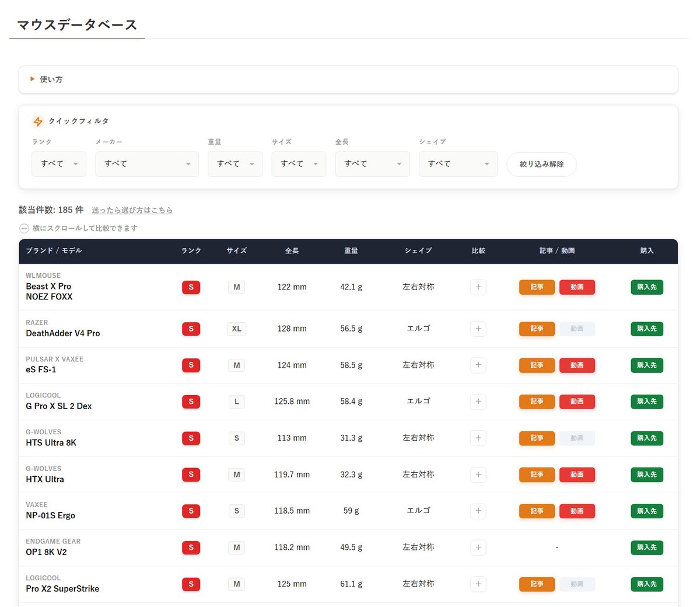Select the HTX Ultra model name
700x607 pixels.
tap(45, 479)
